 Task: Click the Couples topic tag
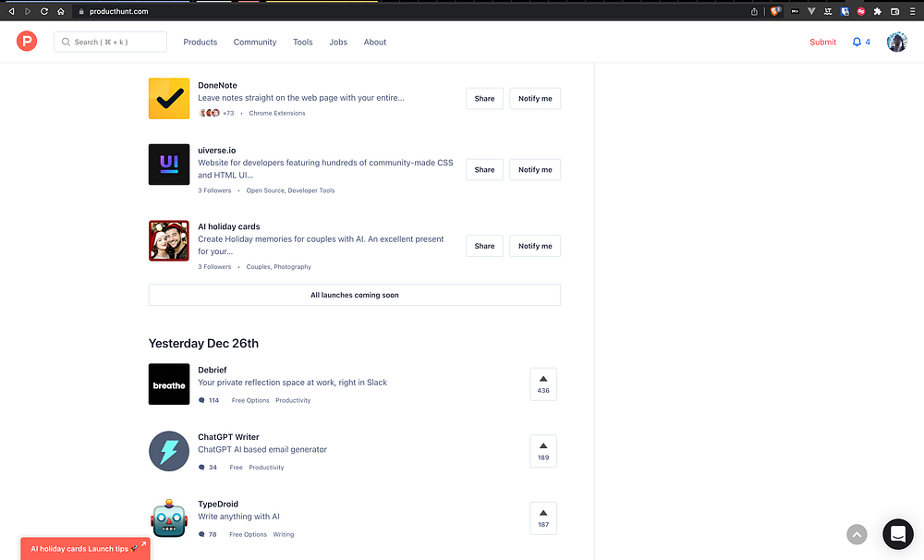[258, 266]
